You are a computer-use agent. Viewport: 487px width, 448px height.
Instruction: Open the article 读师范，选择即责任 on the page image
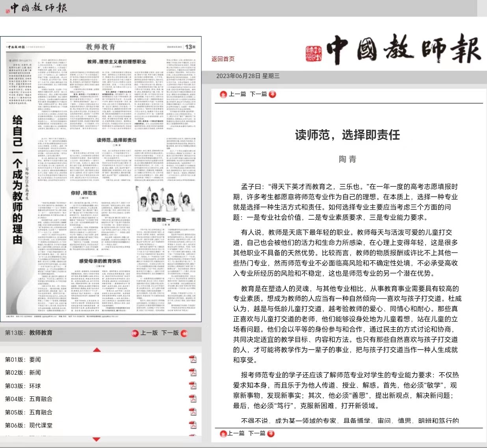117,140
